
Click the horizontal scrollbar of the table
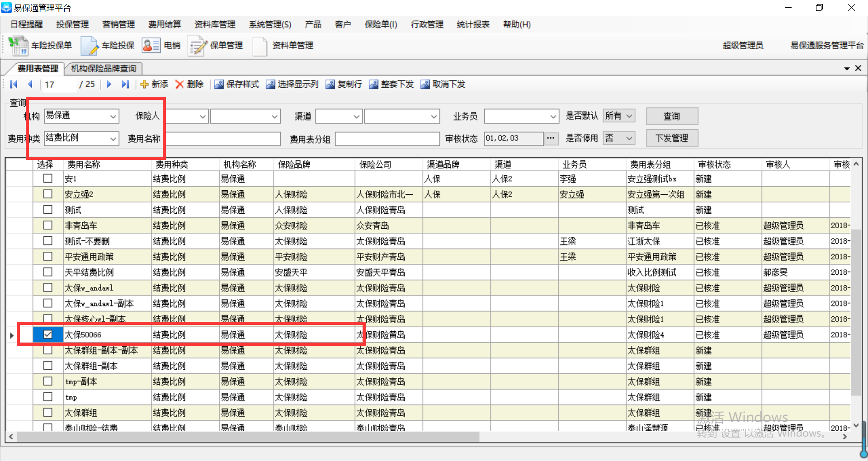[x=248, y=437]
